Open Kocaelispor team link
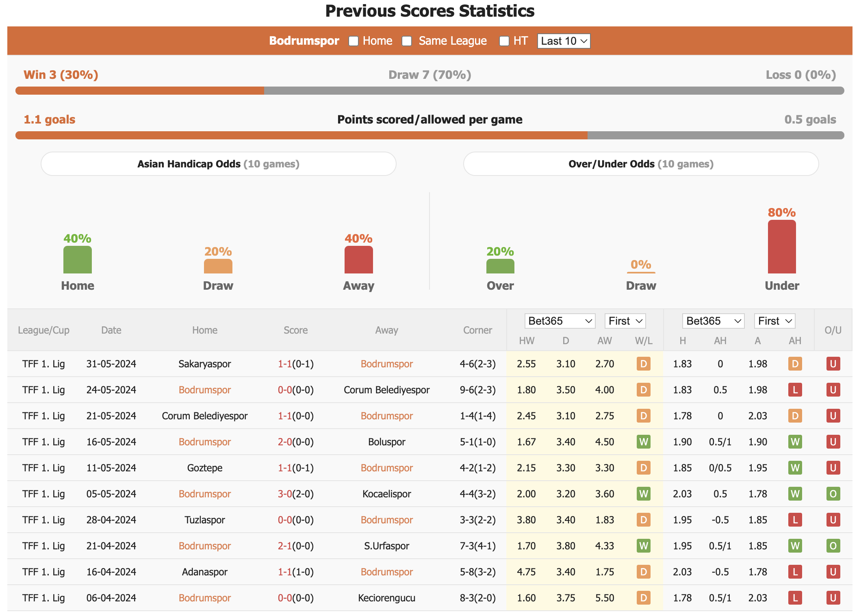859x616 pixels. 387,494
